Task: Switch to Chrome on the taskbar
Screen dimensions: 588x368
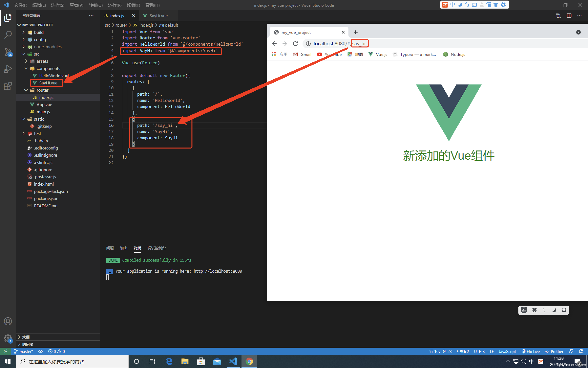Action: point(249,361)
